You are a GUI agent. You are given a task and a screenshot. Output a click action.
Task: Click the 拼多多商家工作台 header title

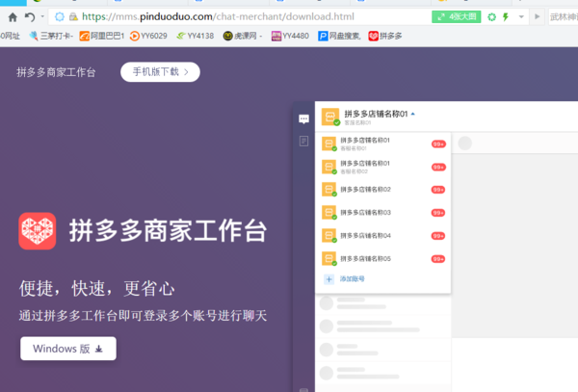(x=56, y=72)
